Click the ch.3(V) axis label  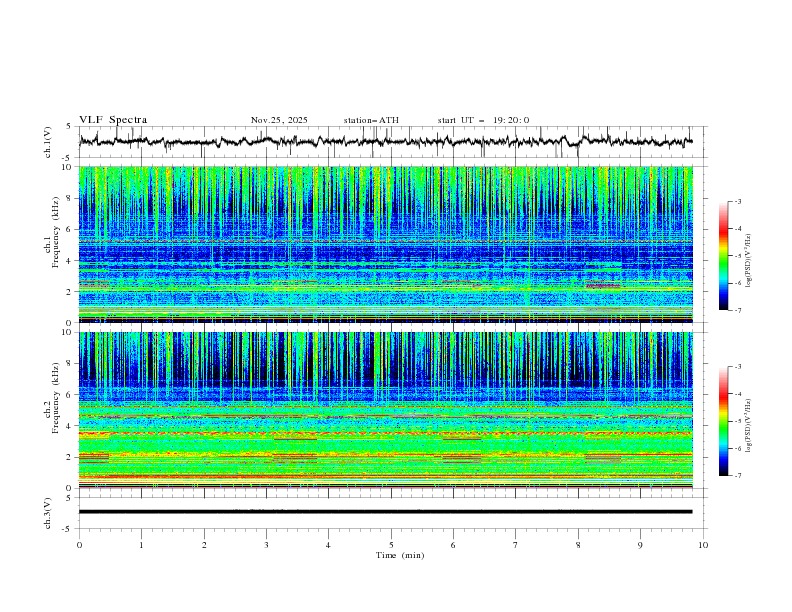click(48, 513)
